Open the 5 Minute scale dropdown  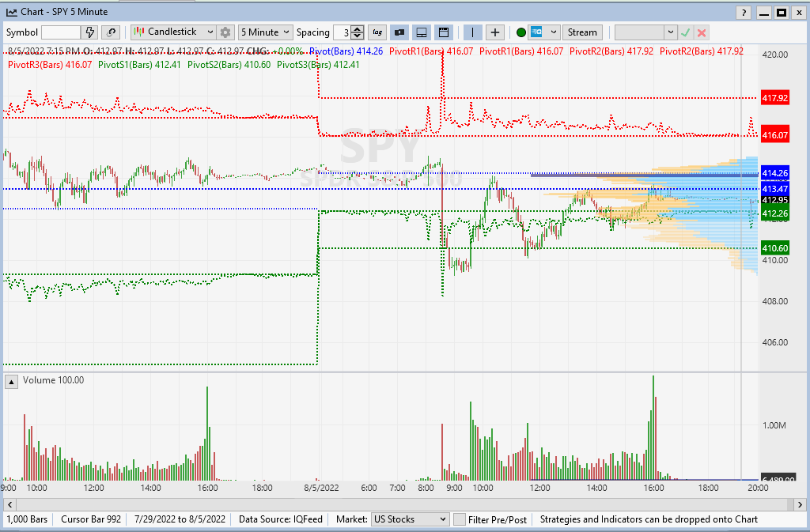pyautogui.click(x=266, y=32)
